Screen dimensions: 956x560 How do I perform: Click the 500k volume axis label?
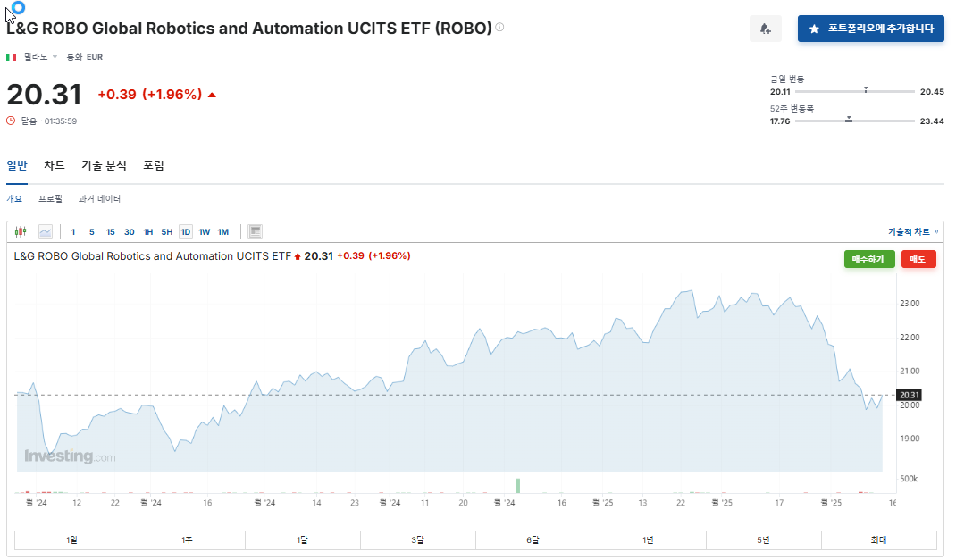coord(909,479)
